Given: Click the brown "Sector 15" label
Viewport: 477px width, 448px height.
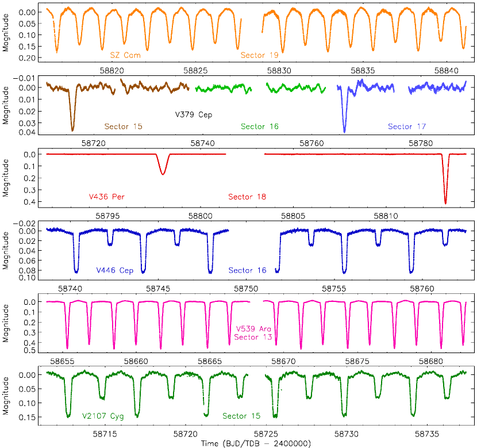Looking at the screenshot, I should [x=123, y=127].
